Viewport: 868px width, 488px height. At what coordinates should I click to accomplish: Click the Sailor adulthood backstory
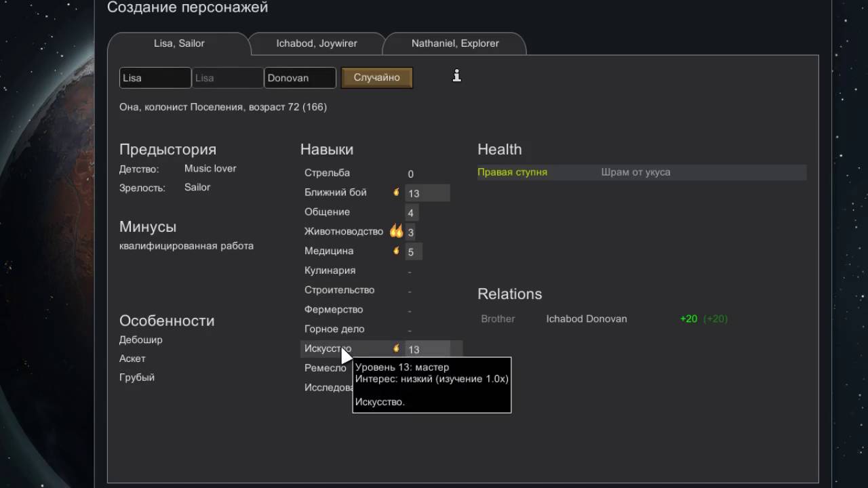point(197,187)
